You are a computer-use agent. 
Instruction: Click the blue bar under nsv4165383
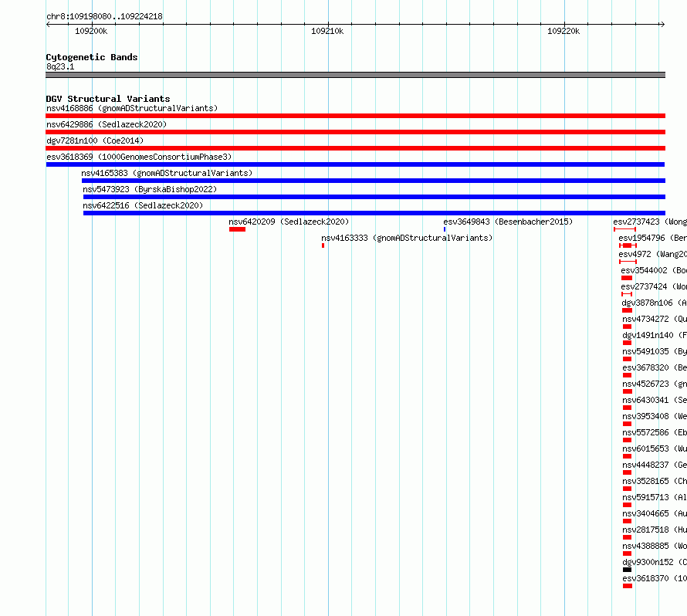374,181
